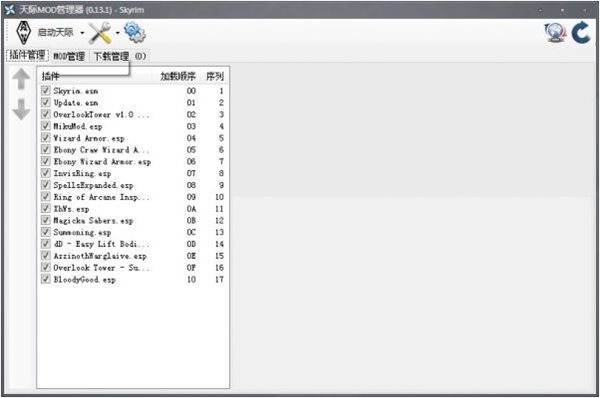Screen dimensions: 600x398
Task: Select the InvisRing.esp plugin name
Action: pyautogui.click(x=82, y=174)
